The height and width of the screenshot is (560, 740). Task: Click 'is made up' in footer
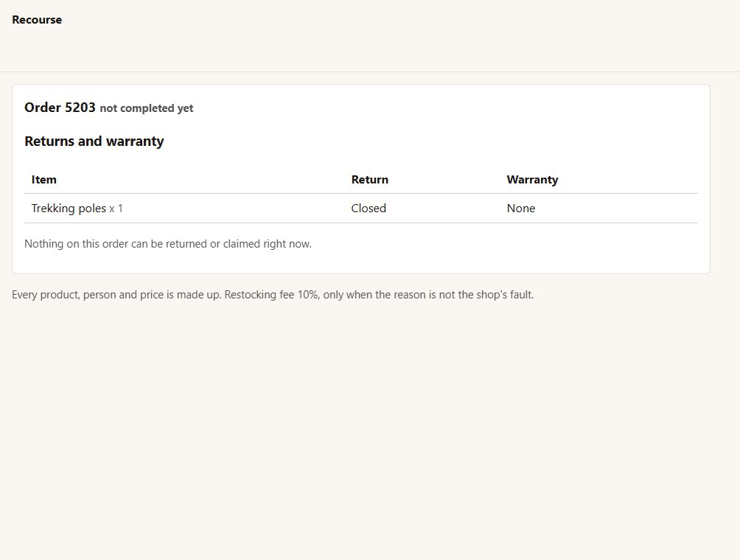pos(194,295)
